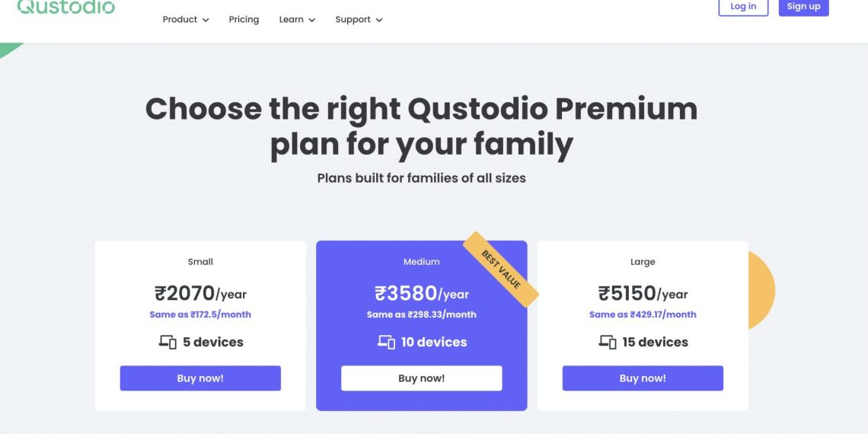The height and width of the screenshot is (434, 868).
Task: Click the page heading about Premium plans
Action: pyautogui.click(x=421, y=126)
